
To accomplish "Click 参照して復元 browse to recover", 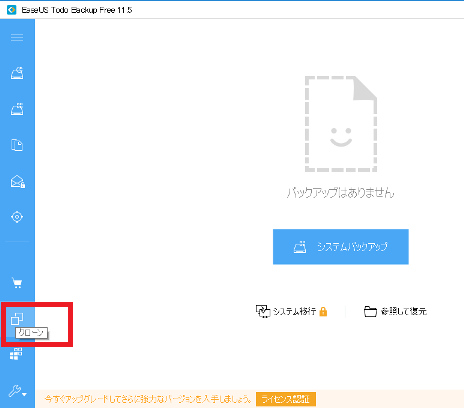I will (x=404, y=311).
